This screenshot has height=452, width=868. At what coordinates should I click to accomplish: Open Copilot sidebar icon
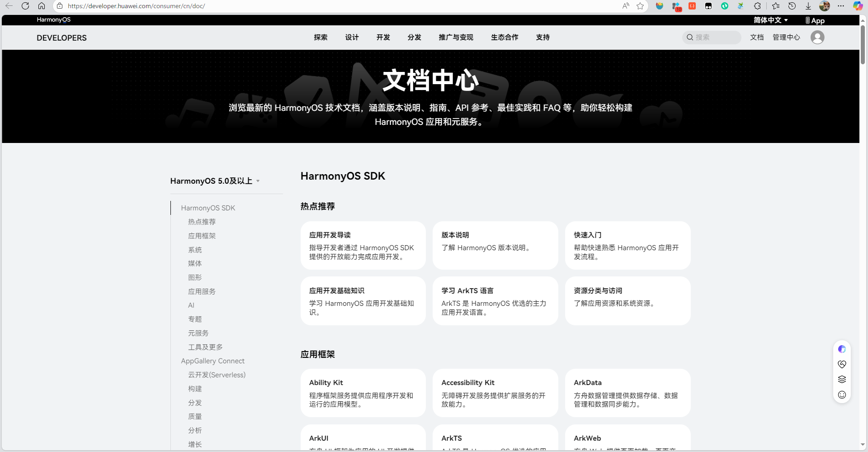pyautogui.click(x=858, y=6)
